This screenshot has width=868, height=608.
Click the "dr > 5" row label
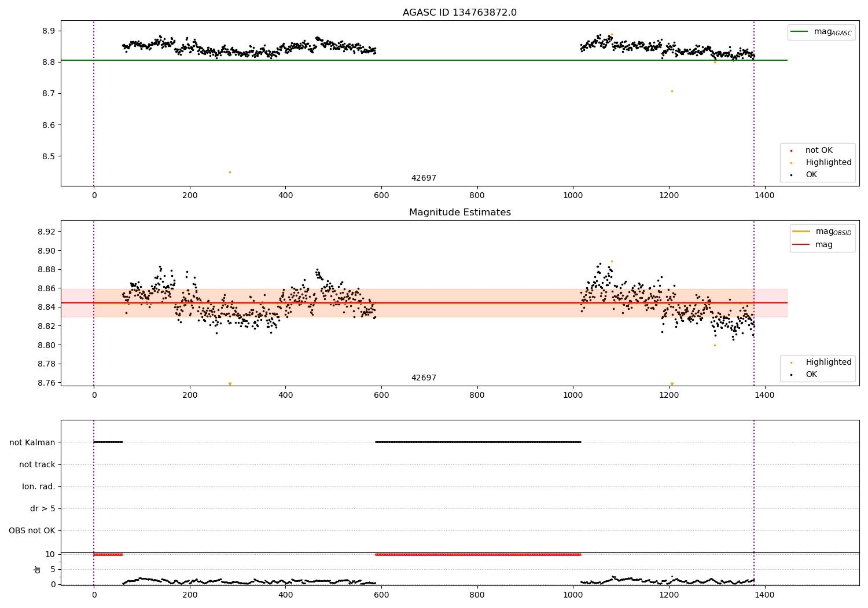(43, 508)
